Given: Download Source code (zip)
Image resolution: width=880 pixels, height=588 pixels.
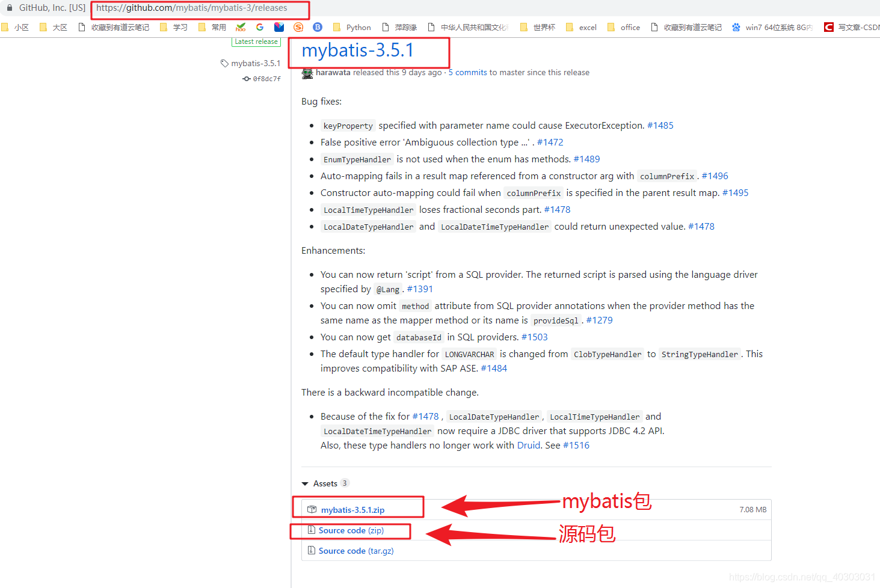Looking at the screenshot, I should pos(351,530).
